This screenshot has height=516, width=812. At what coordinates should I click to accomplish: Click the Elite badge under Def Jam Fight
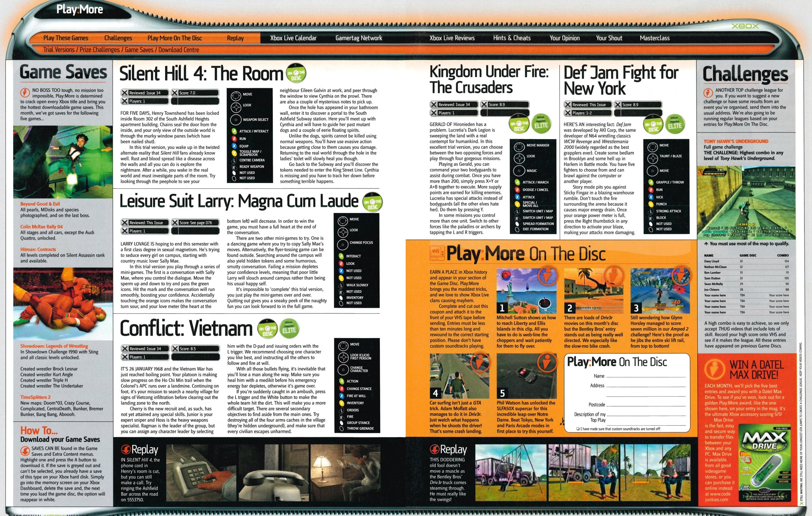click(x=675, y=124)
